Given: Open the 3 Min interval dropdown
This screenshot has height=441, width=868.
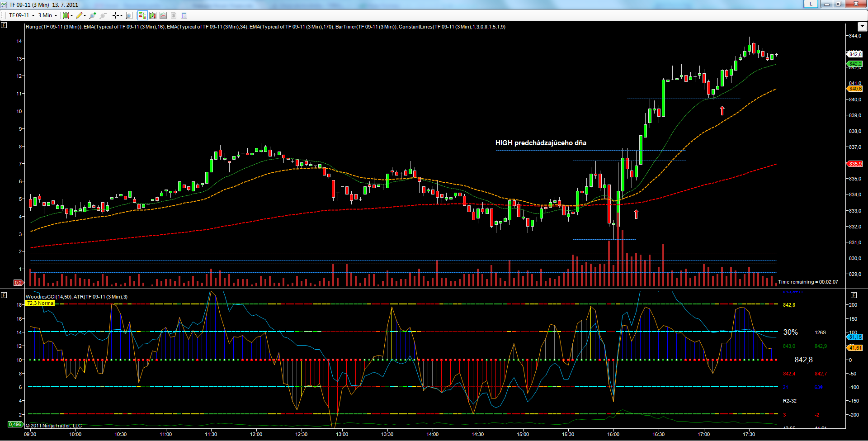Looking at the screenshot, I should click(47, 15).
